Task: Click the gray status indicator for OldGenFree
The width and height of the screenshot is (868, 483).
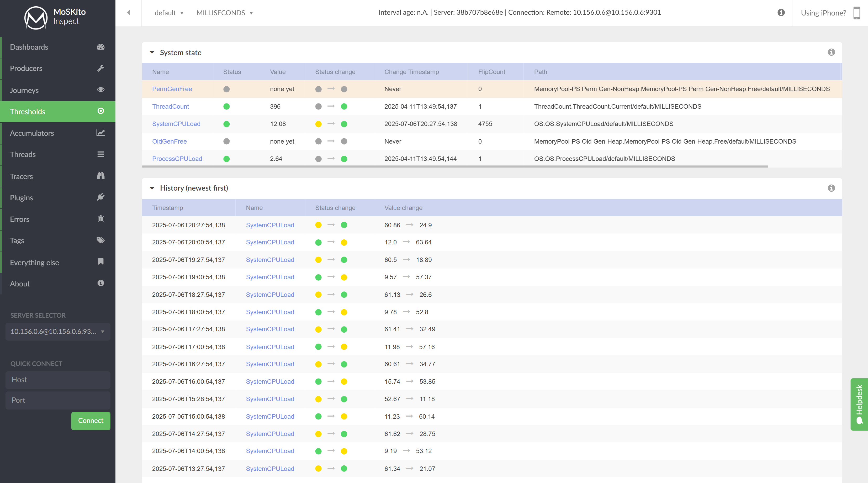Action: coord(226,141)
